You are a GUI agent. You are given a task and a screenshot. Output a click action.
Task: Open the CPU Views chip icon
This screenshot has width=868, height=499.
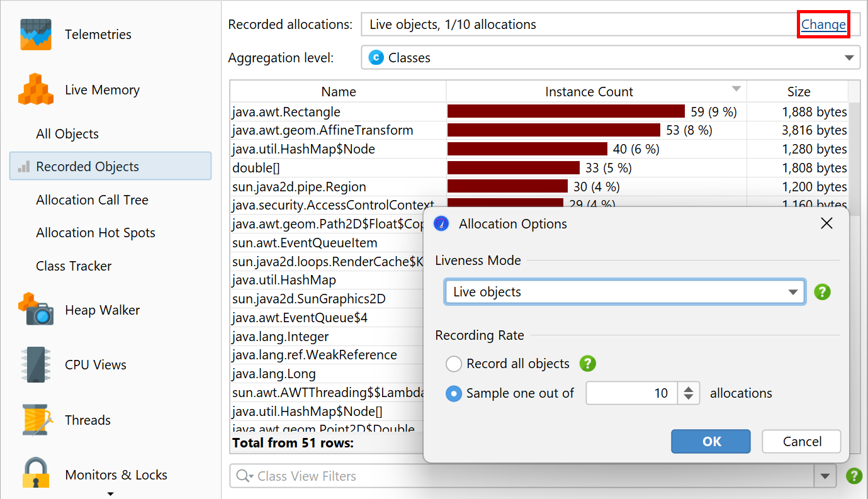(x=36, y=365)
